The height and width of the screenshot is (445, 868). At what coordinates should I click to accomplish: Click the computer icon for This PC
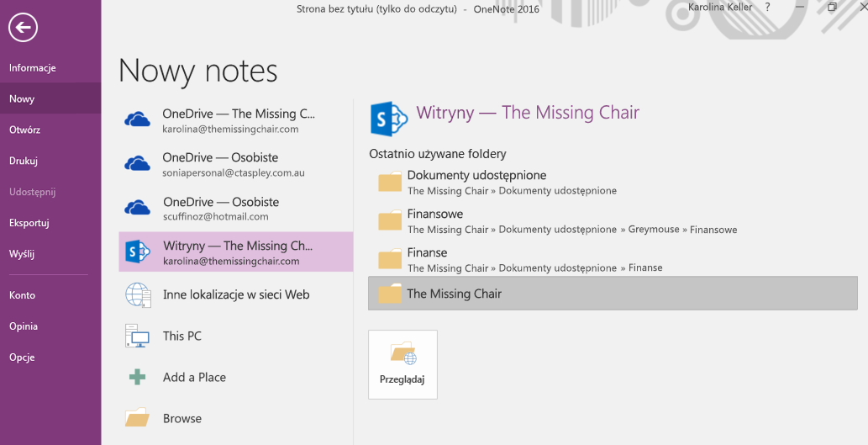pos(137,336)
